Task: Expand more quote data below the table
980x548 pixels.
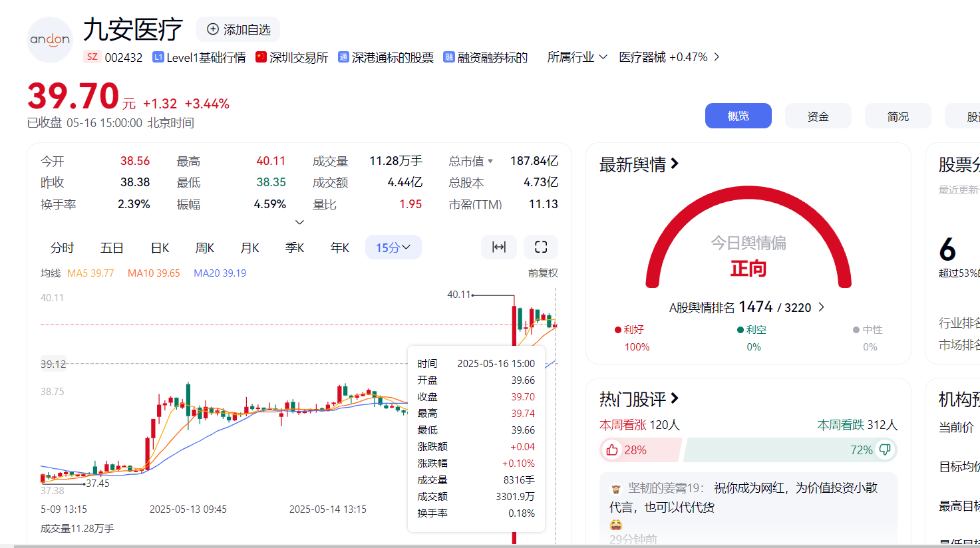Action: (299, 222)
